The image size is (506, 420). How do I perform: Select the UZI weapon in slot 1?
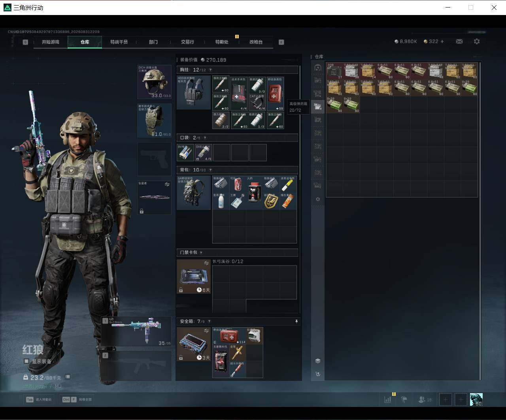click(x=136, y=331)
